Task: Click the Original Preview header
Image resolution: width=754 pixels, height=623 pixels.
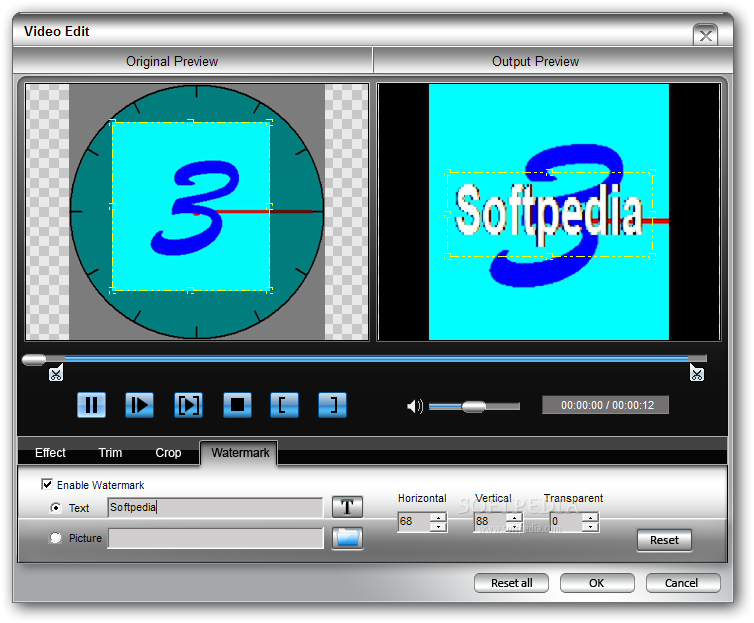Action: 172,62
